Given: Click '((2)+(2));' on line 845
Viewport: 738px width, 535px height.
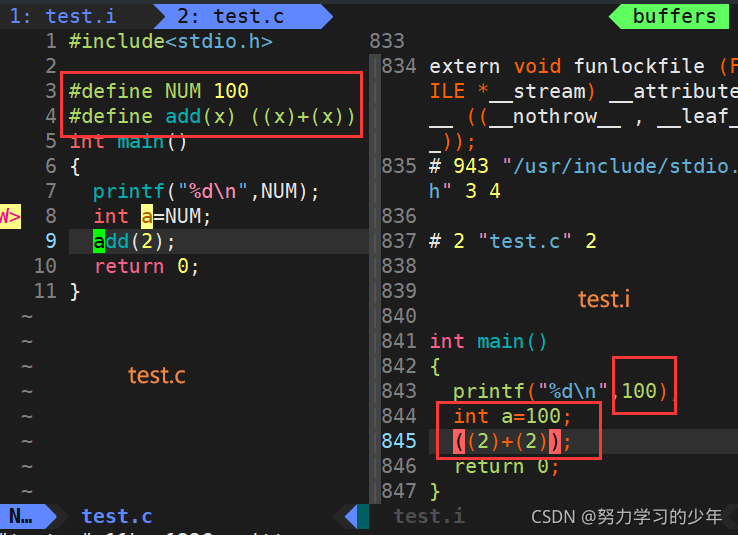Looking at the screenshot, I should (512, 441).
